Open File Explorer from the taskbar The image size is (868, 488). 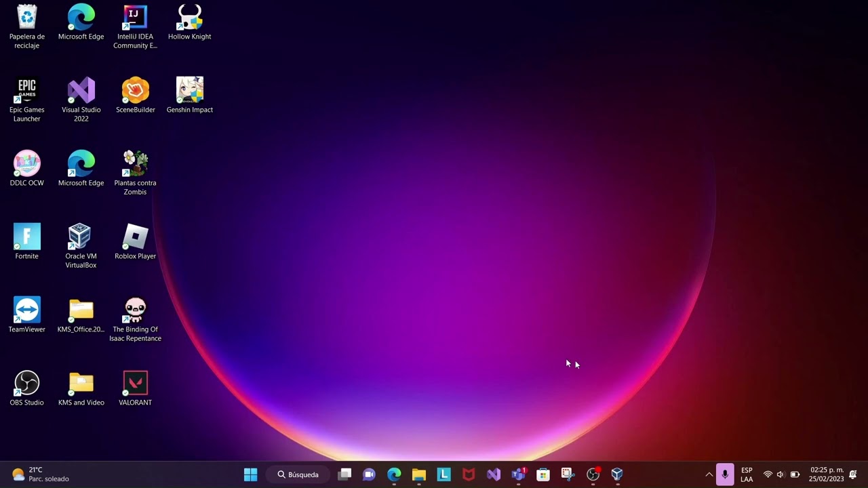click(x=419, y=474)
